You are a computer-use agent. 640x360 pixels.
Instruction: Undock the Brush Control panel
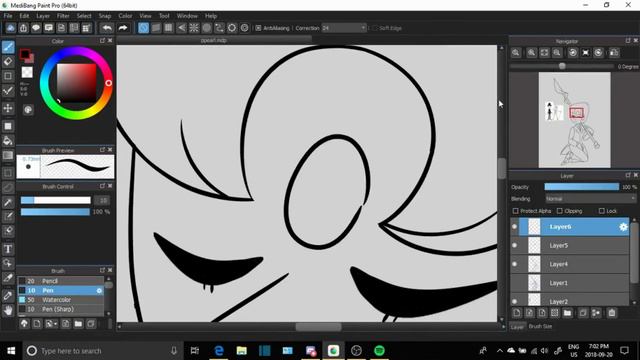(x=102, y=186)
